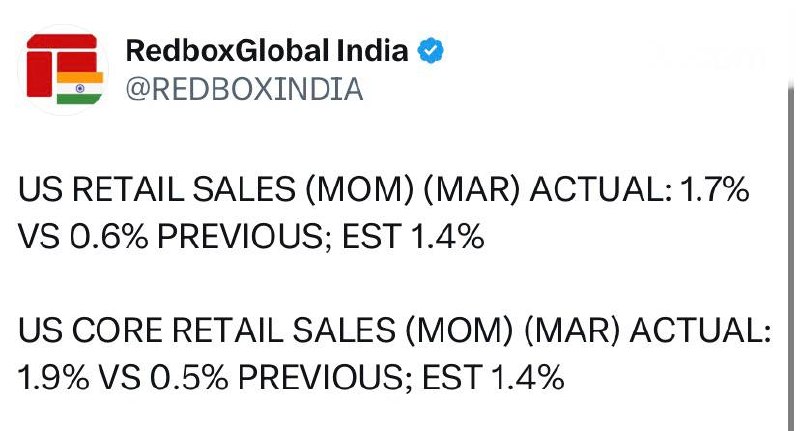The width and height of the screenshot is (800, 431).
Task: Click the Indian flag on the avatar
Action: [80, 87]
